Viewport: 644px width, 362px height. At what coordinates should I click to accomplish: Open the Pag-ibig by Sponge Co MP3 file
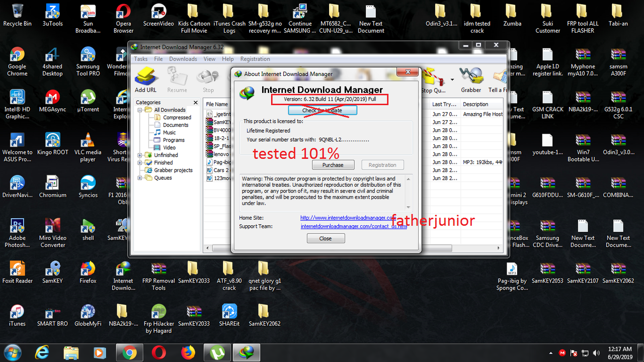512,277
